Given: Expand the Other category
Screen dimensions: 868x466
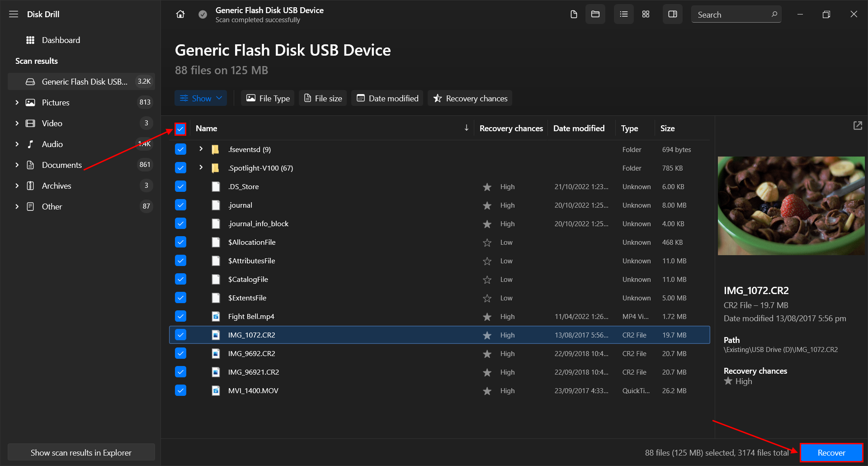Looking at the screenshot, I should tap(17, 207).
